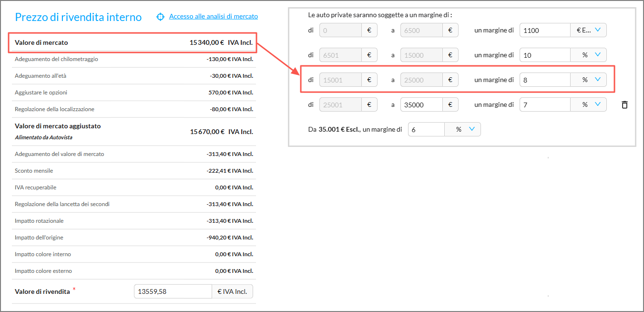Click Regolazione della lancetta dei secondi label
Image resolution: width=644 pixels, height=312 pixels.
click(x=62, y=204)
